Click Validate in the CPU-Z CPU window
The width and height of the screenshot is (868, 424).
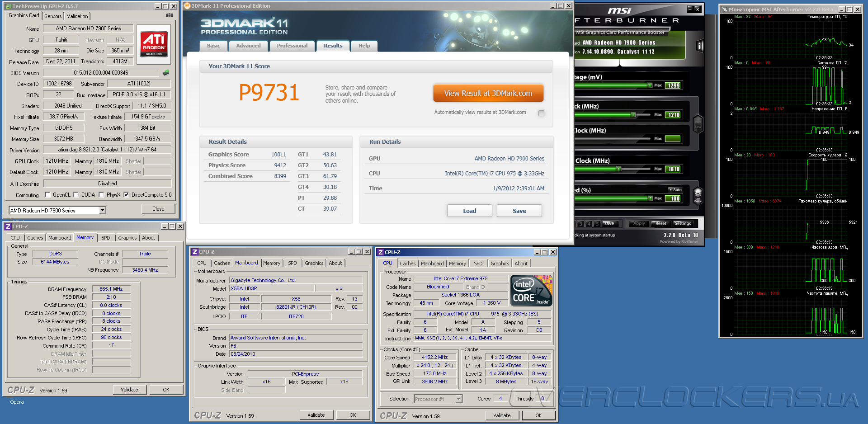click(502, 415)
